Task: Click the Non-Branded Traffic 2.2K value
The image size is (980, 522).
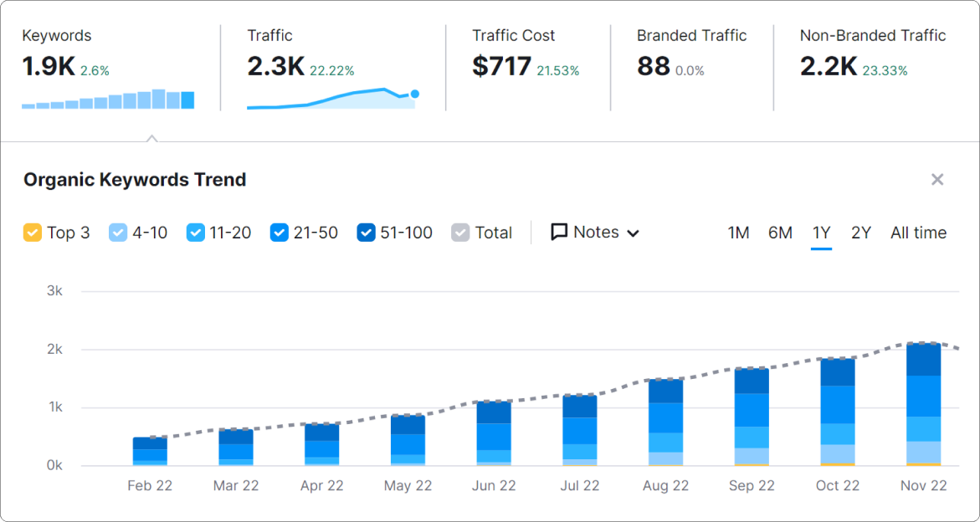Action: pyautogui.click(x=828, y=67)
